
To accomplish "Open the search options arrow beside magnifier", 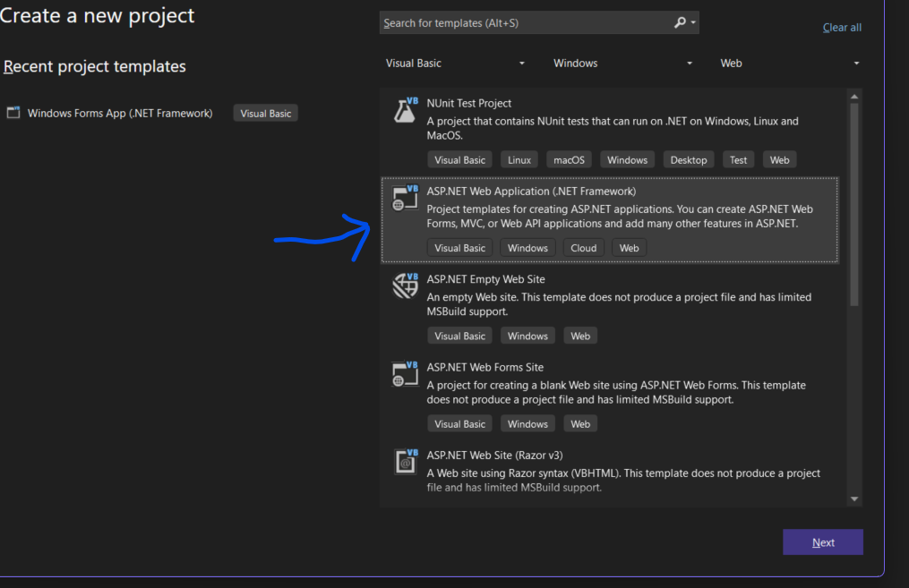I will click(693, 22).
